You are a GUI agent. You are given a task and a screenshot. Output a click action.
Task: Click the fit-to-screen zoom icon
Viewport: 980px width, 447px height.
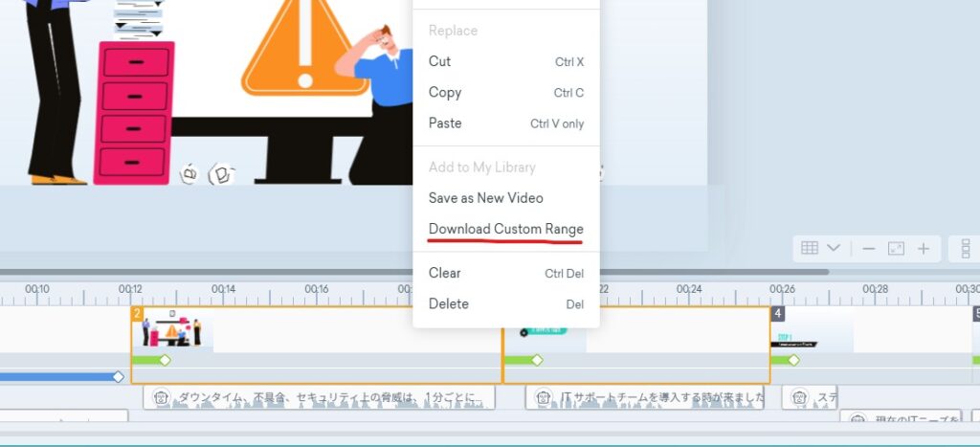pyautogui.click(x=896, y=249)
